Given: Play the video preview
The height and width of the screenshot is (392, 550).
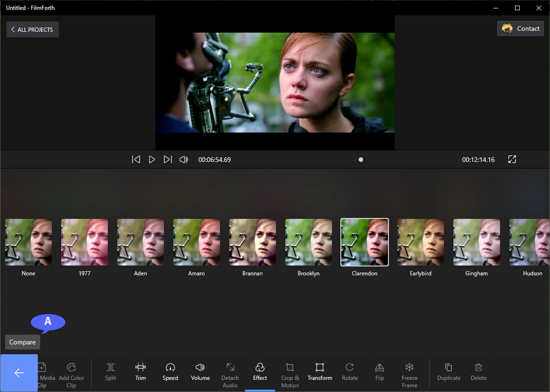Looking at the screenshot, I should 152,160.
